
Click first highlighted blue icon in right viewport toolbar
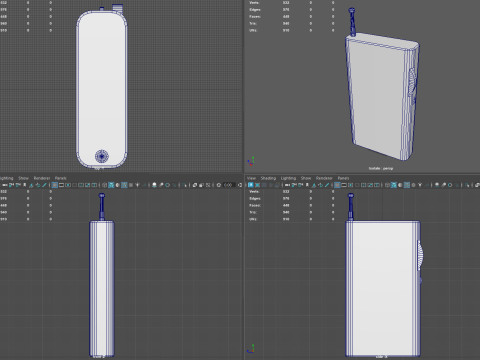click(x=251, y=185)
